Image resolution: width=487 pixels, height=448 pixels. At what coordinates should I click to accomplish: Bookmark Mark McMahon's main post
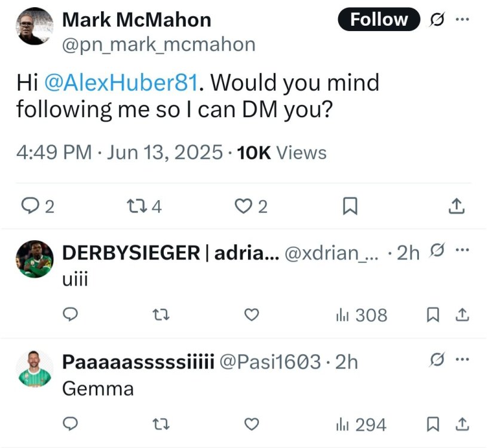[350, 207]
